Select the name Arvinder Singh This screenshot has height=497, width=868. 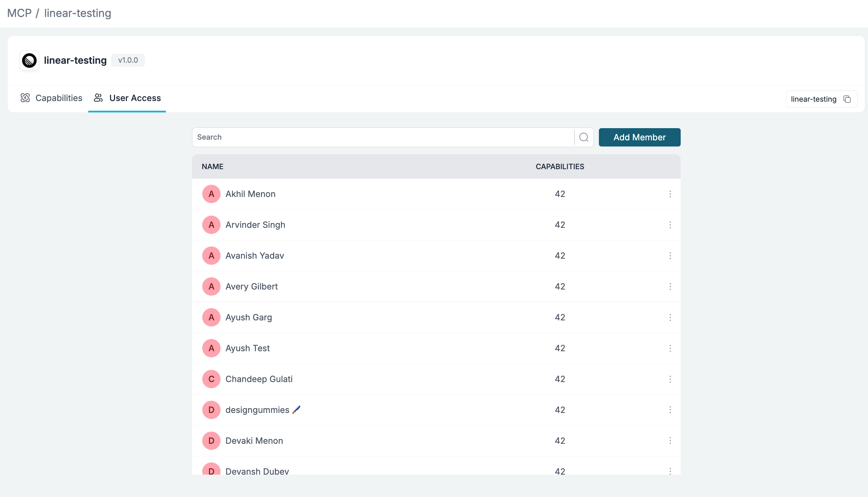[255, 225]
